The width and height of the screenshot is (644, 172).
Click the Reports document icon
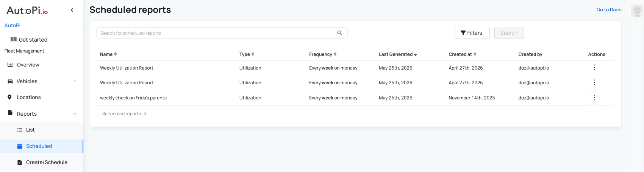tap(10, 113)
